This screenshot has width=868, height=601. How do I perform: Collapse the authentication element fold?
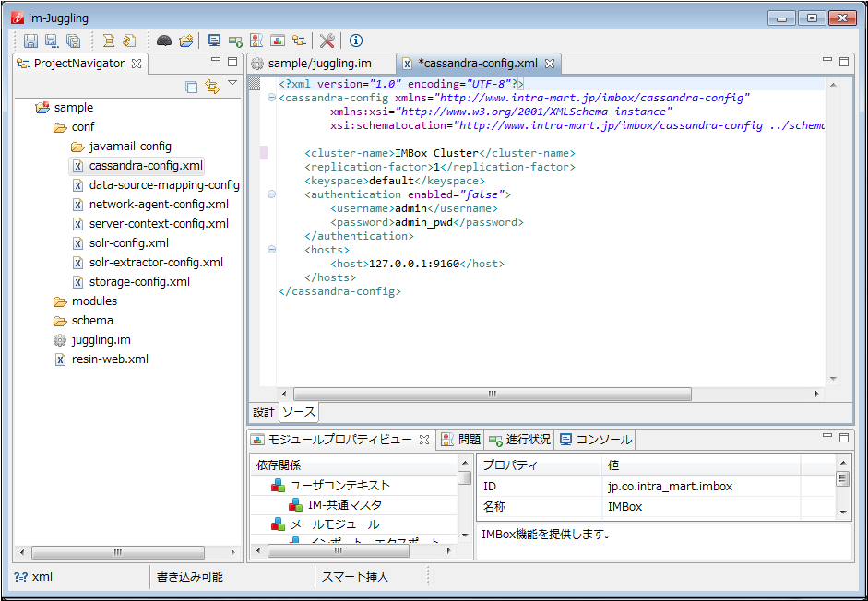pyautogui.click(x=271, y=194)
